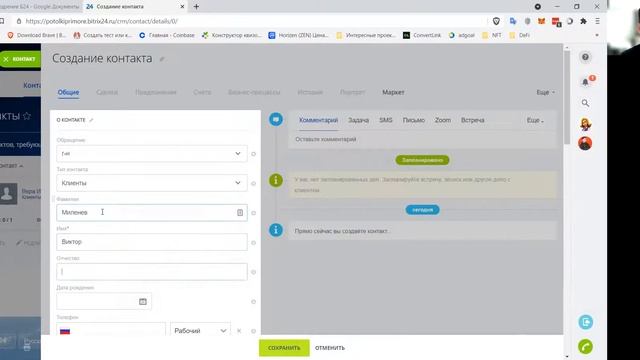The height and width of the screenshot is (360, 640).
Task: Switch to the Общие tab
Action: [68, 93]
